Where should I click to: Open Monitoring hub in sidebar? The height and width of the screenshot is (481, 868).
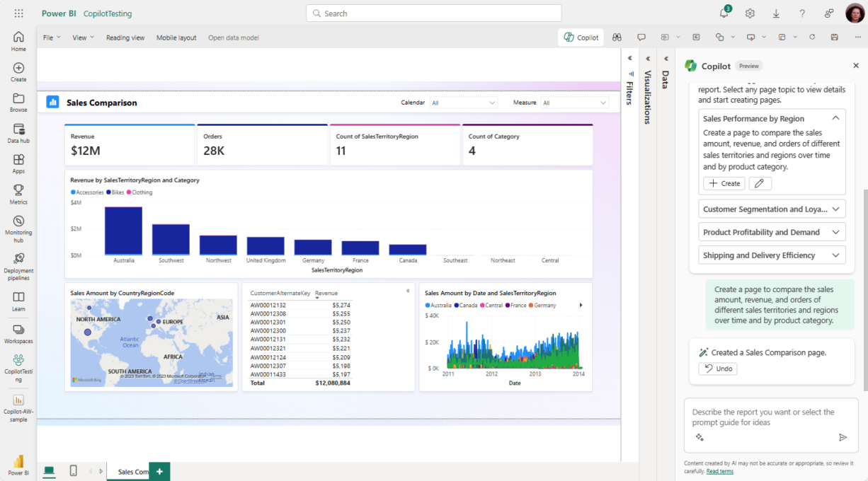pos(18,229)
